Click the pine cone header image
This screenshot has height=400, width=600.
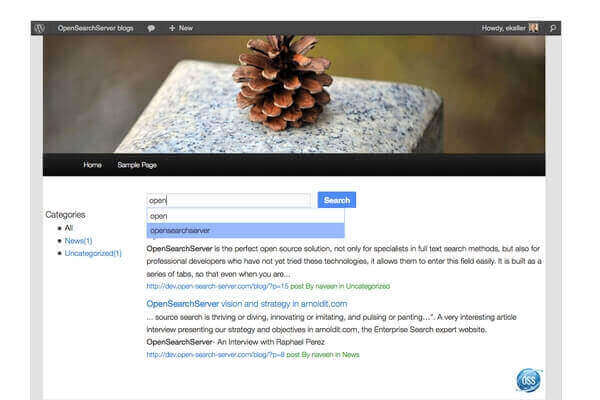[x=294, y=94]
